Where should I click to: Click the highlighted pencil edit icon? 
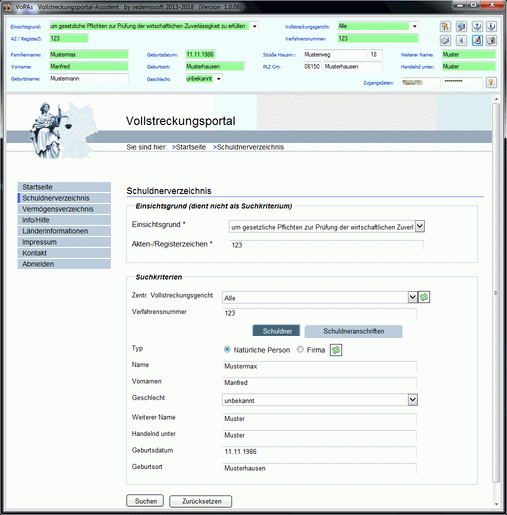[477, 40]
